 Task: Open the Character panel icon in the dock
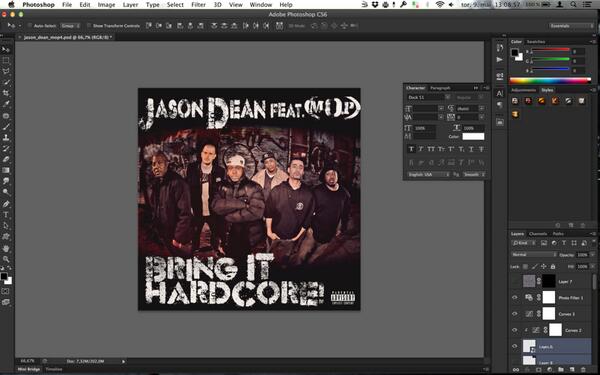click(500, 93)
